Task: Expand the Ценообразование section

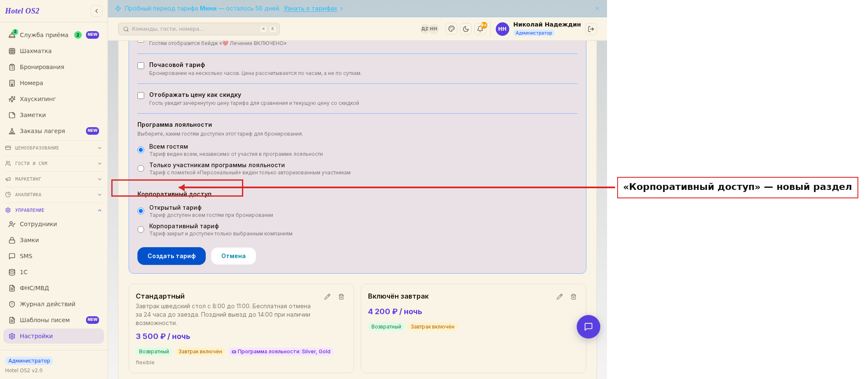Action: coord(54,148)
